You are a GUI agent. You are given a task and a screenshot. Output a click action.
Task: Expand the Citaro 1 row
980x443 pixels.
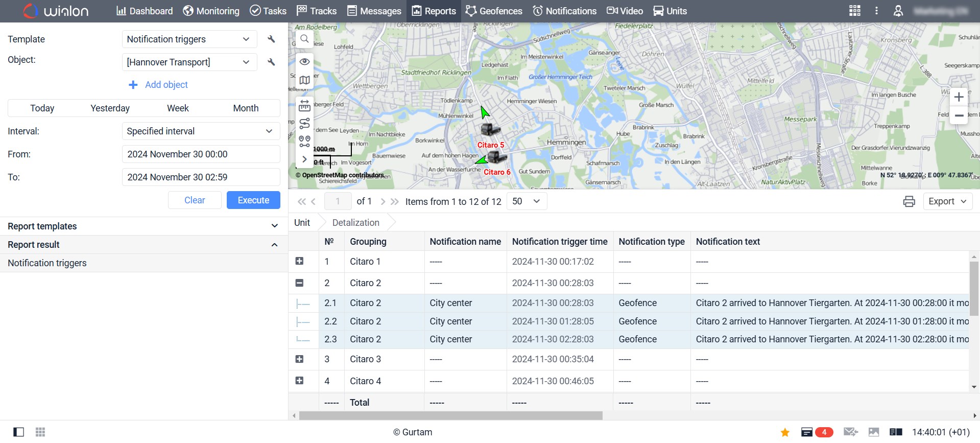point(300,262)
